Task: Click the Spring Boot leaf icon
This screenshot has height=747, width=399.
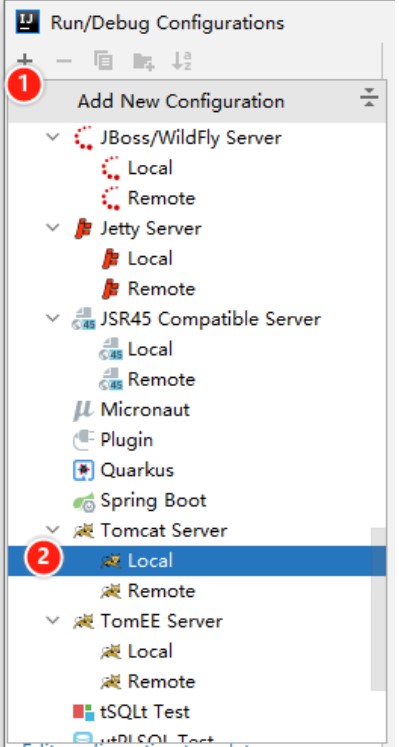Action: tap(83, 501)
